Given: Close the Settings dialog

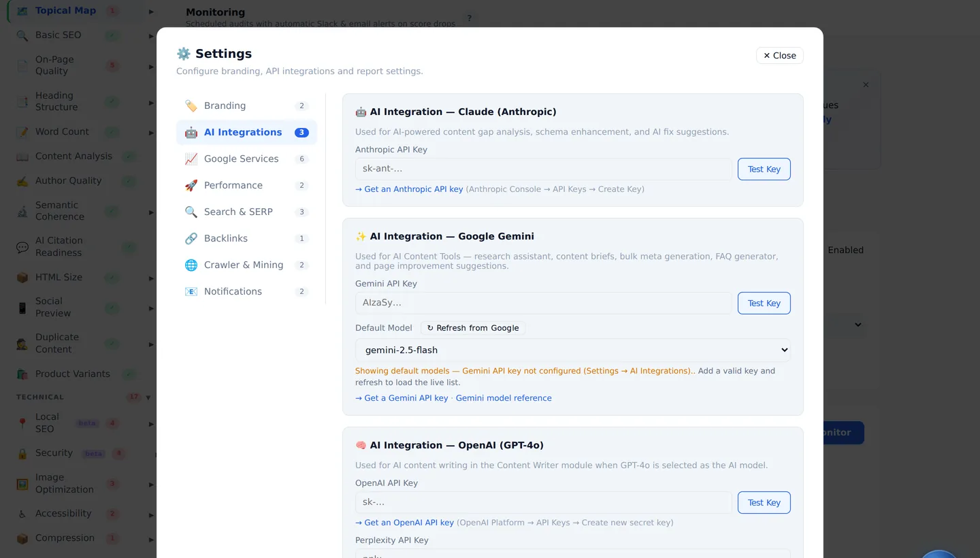Looking at the screenshot, I should (x=779, y=56).
